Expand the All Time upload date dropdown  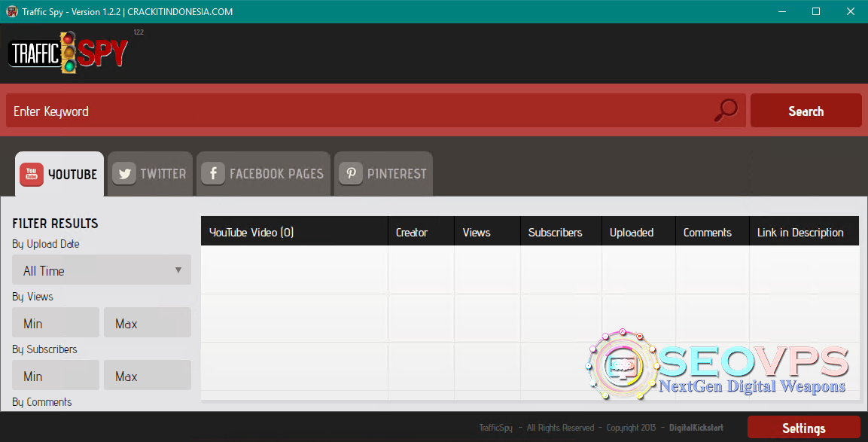102,270
